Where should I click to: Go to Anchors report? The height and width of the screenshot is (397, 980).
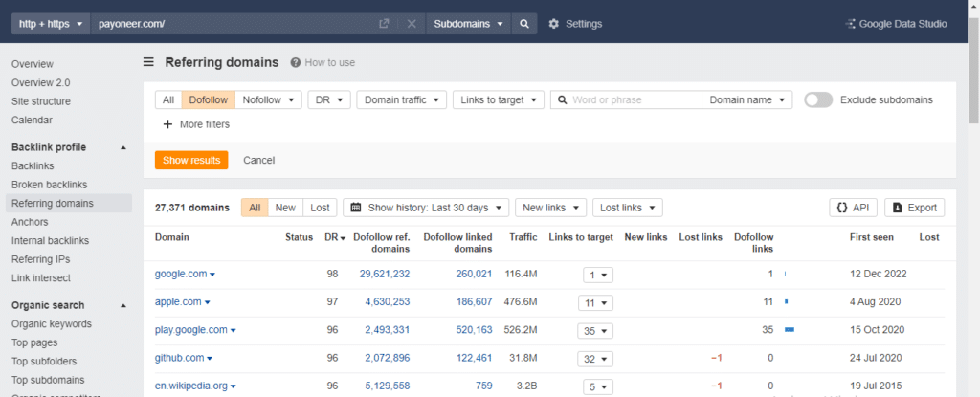[30, 222]
